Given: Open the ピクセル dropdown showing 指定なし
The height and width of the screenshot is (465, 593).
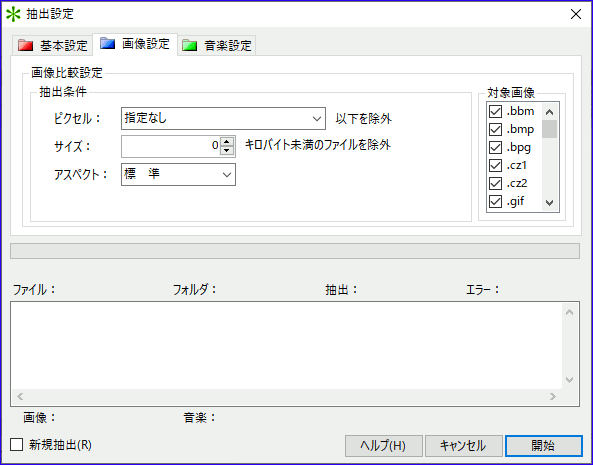Looking at the screenshot, I should [x=223, y=118].
